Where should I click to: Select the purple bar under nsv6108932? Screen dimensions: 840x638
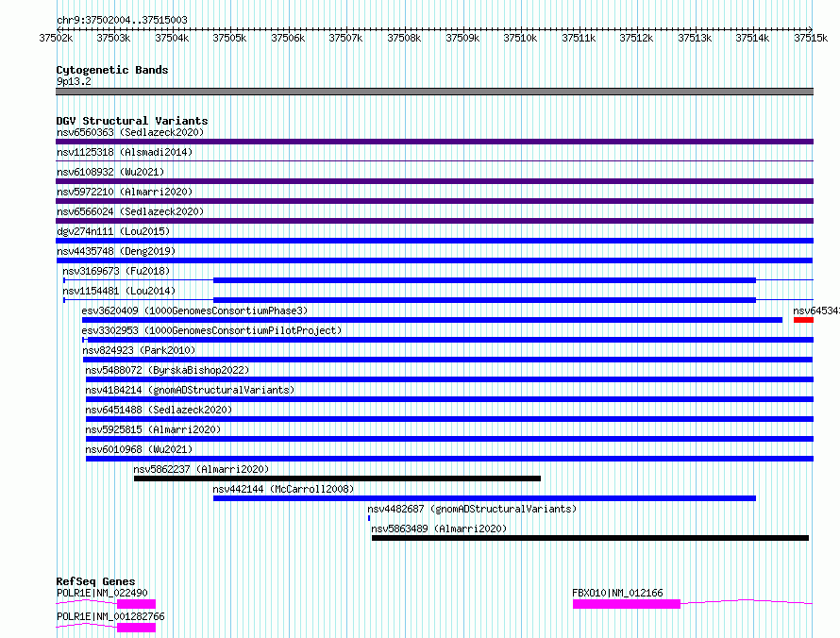pyautogui.click(x=434, y=181)
